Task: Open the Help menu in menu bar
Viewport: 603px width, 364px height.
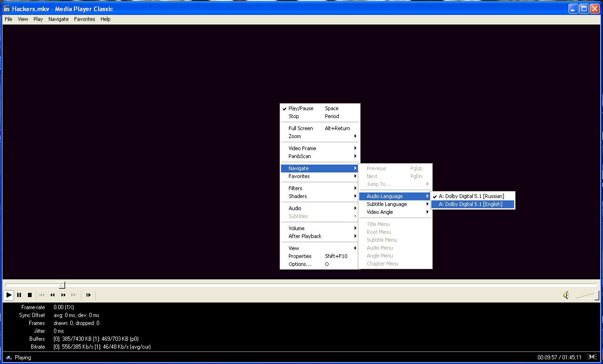Action: [106, 19]
